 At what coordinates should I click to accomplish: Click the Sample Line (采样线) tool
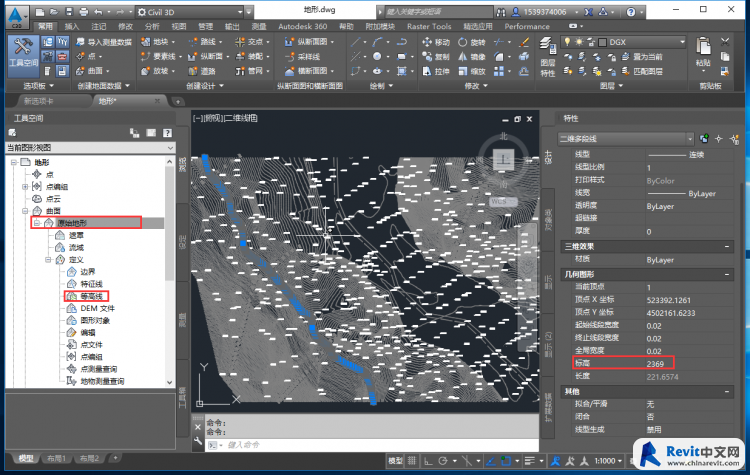[x=303, y=56]
